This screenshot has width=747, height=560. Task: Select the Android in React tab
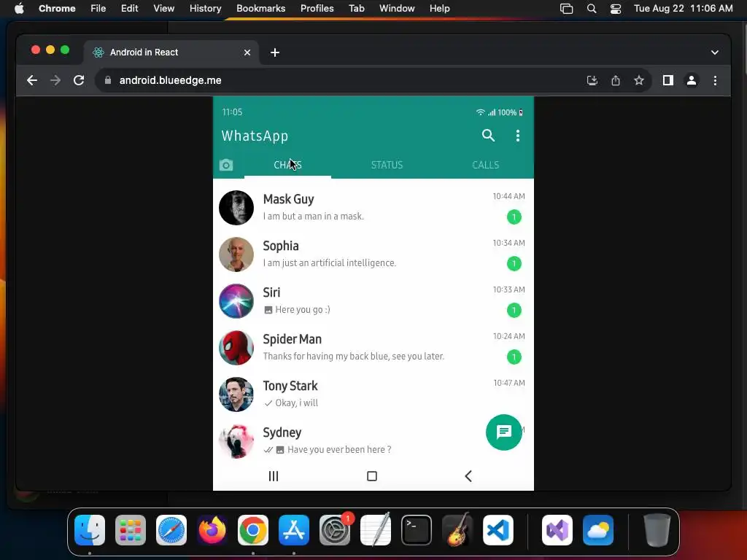171,52
